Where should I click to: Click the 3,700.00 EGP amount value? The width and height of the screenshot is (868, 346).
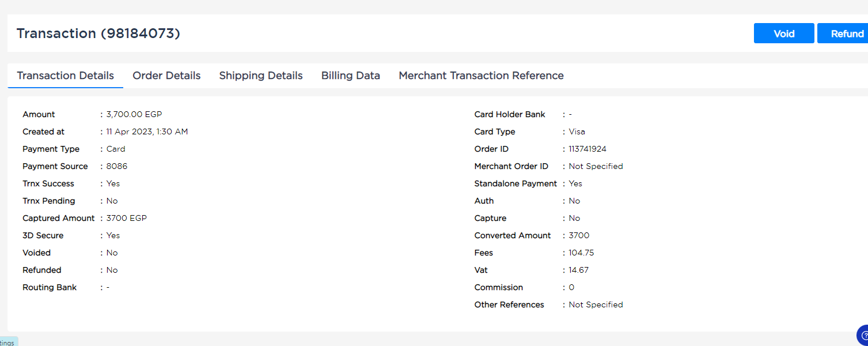pyautogui.click(x=134, y=114)
